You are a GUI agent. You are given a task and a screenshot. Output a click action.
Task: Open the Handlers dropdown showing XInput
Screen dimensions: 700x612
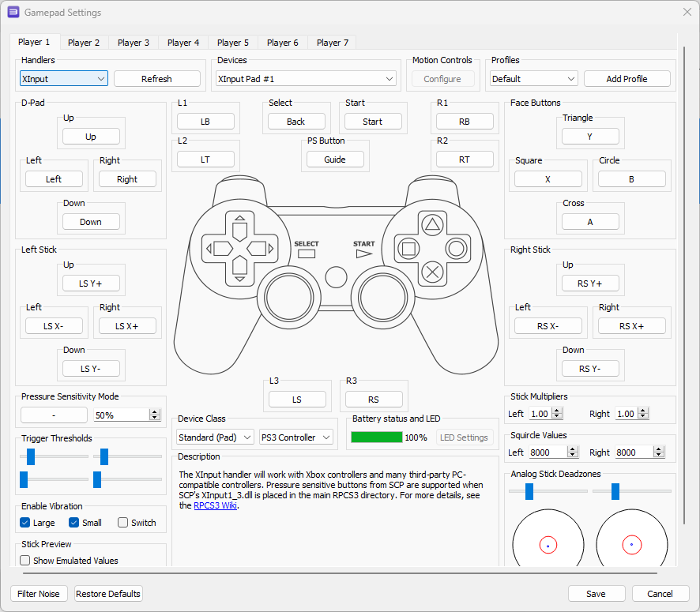(x=63, y=79)
